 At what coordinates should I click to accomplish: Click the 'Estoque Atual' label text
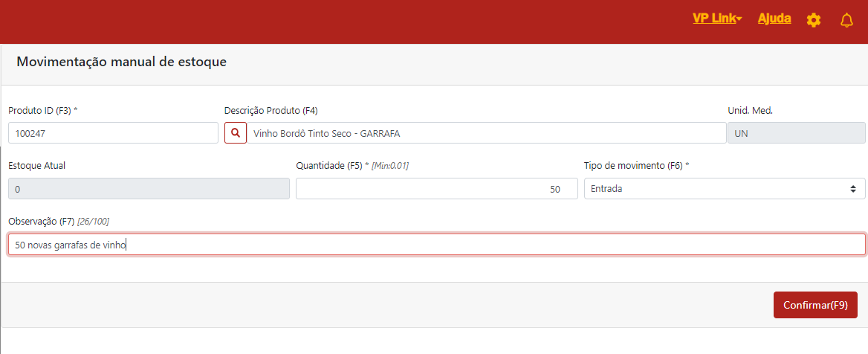point(36,166)
